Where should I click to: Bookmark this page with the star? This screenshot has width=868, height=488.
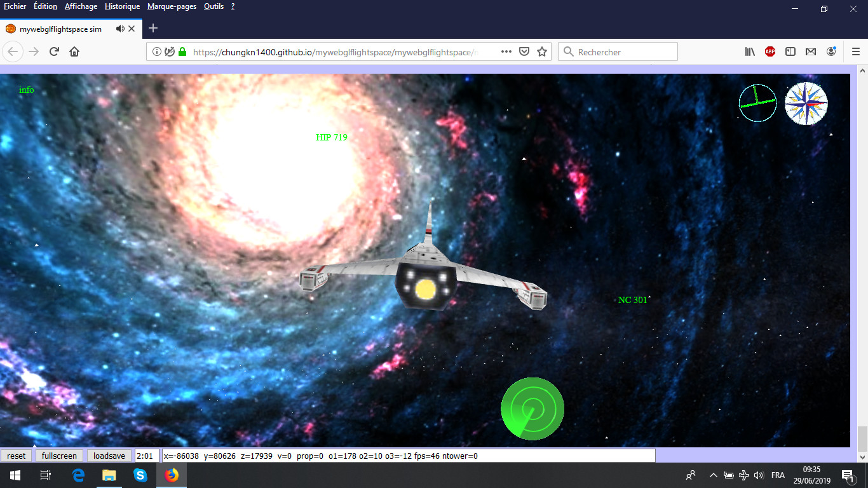[540, 51]
